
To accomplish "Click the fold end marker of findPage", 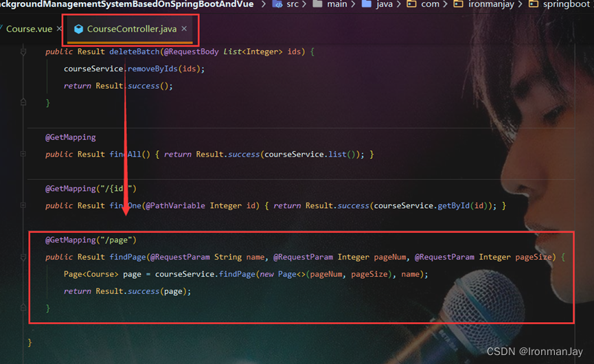I will 23,308.
